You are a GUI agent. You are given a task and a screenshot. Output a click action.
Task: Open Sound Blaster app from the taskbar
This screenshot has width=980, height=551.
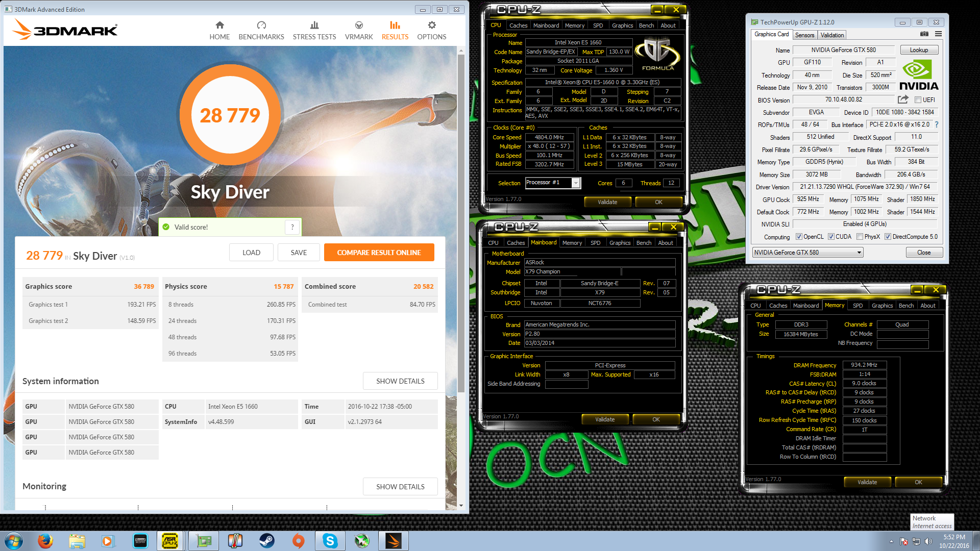[140, 541]
